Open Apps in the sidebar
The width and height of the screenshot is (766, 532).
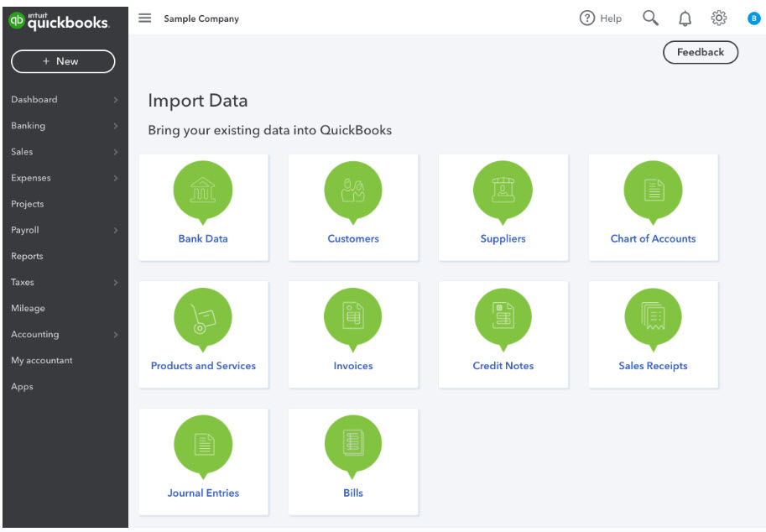click(22, 387)
